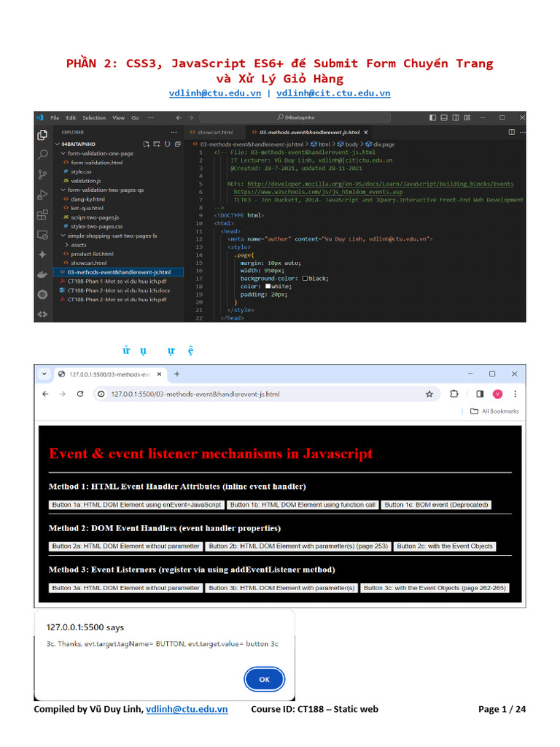Open Chrome tab search dropdown arrow
The width and height of the screenshot is (560, 747).
point(45,373)
